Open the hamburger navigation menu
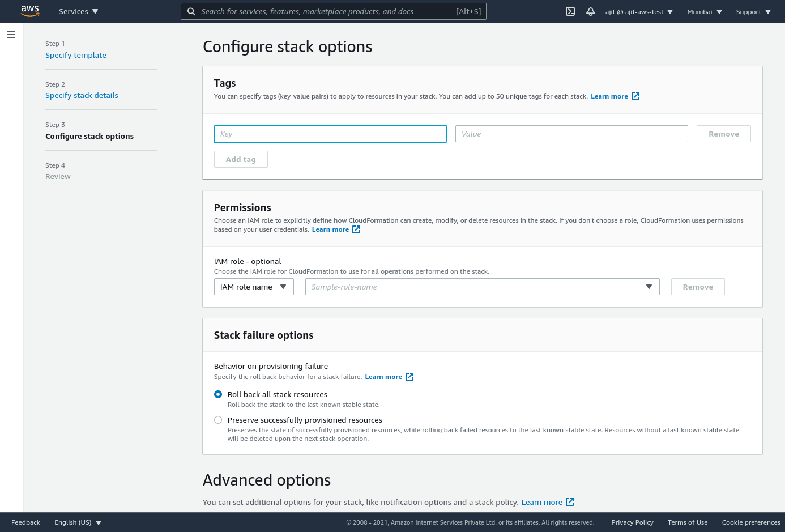The width and height of the screenshot is (785, 532). 11,35
